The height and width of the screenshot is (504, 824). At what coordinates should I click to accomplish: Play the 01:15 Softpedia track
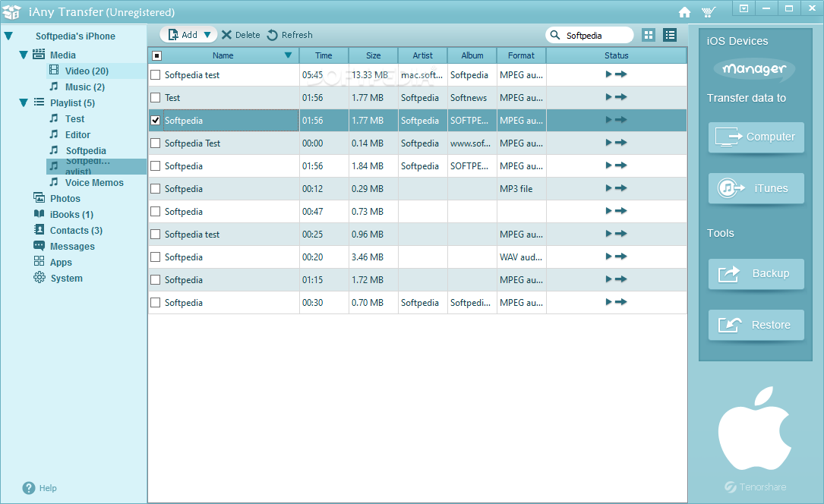tap(608, 279)
